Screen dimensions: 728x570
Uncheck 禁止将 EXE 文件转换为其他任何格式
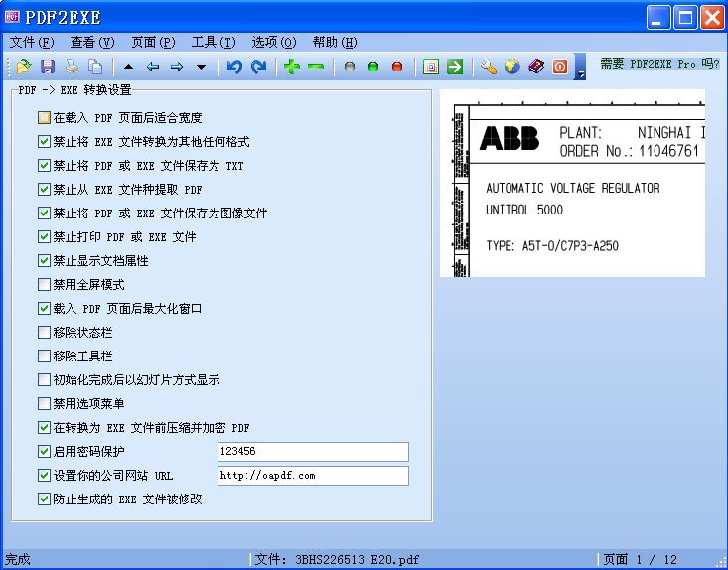point(44,142)
